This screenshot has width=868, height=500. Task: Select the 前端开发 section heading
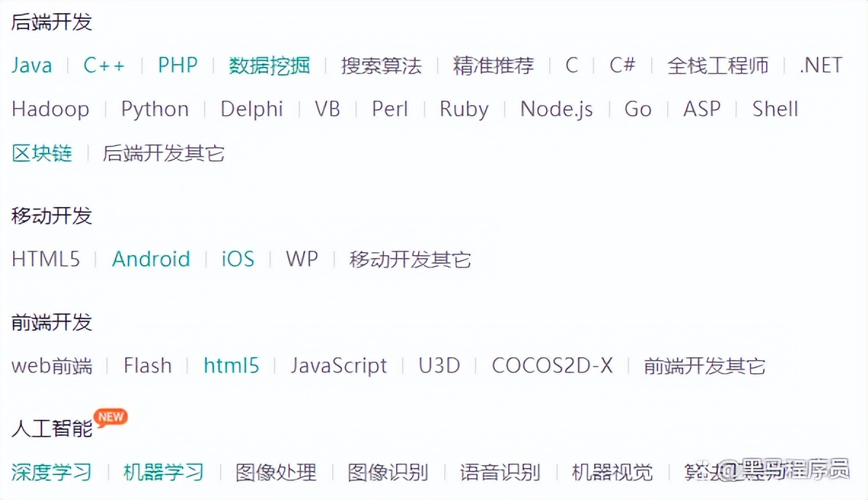pos(50,322)
